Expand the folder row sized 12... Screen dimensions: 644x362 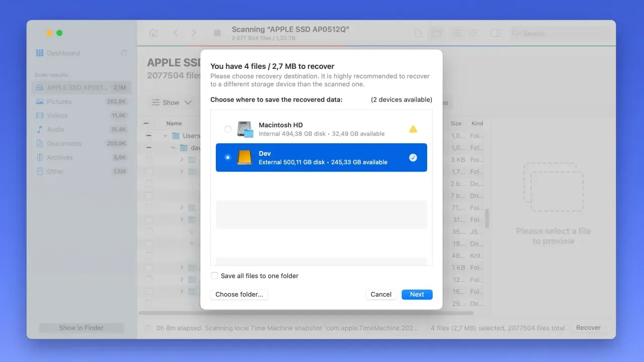pyautogui.click(x=182, y=280)
